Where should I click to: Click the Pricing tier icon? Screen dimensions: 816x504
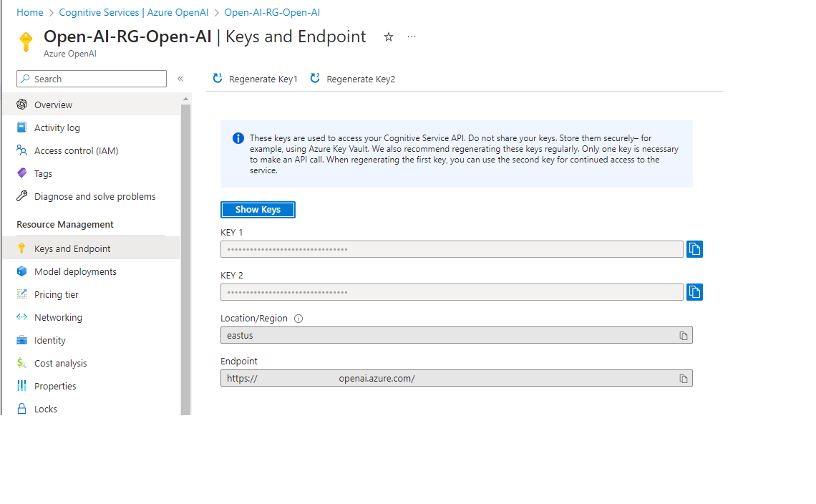point(22,294)
